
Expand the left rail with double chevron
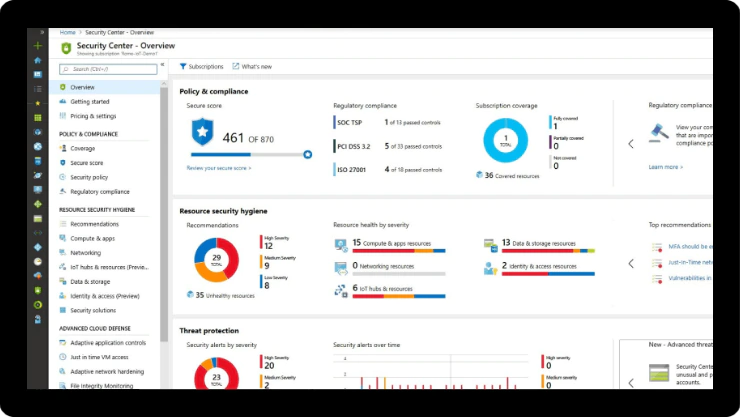tap(42, 32)
